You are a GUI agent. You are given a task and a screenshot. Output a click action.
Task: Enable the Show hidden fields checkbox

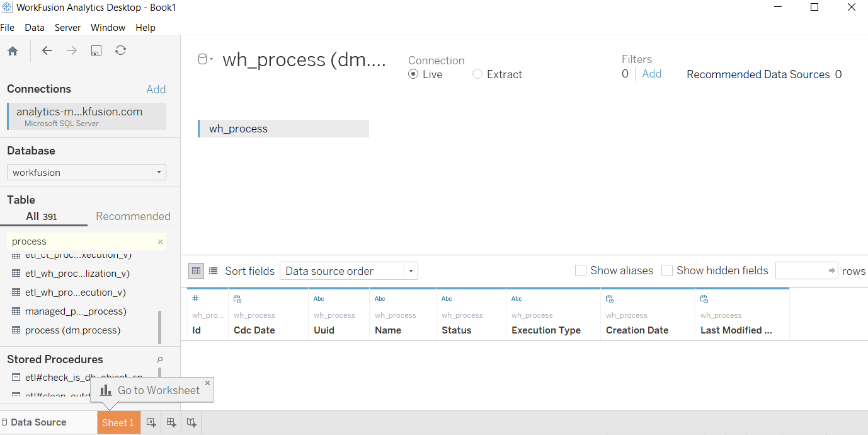(667, 270)
